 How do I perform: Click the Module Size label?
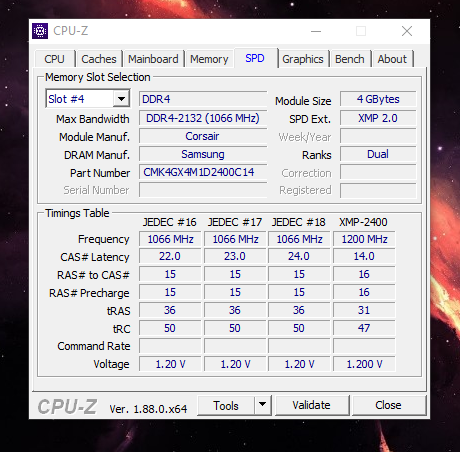click(x=303, y=101)
